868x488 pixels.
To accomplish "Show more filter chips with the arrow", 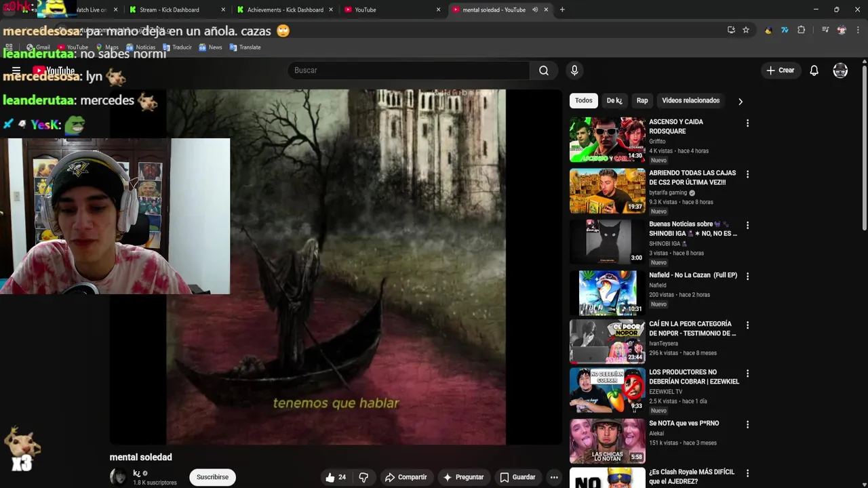I will coord(741,101).
